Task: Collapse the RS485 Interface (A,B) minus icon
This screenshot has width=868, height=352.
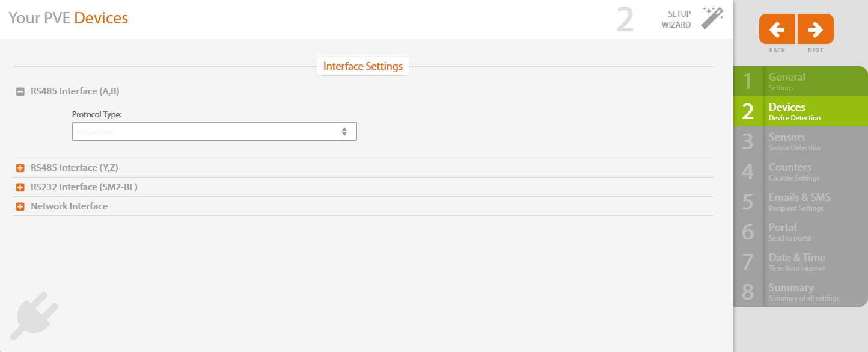Action: click(20, 92)
